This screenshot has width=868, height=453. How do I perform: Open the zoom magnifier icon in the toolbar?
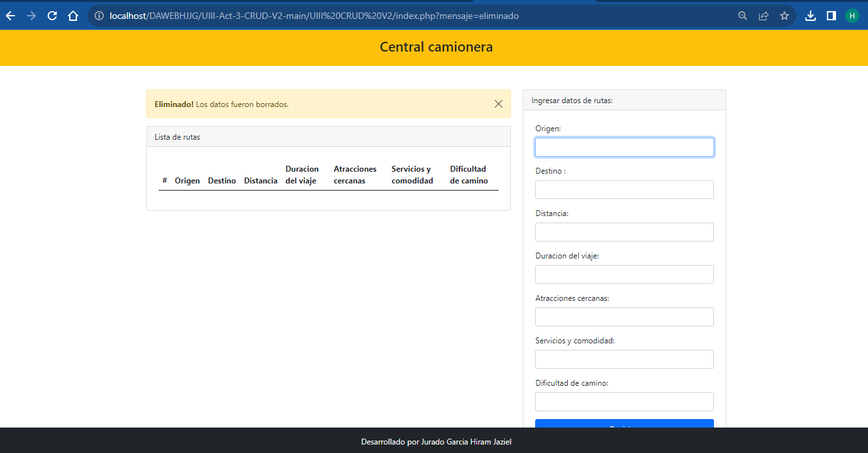[x=742, y=16]
